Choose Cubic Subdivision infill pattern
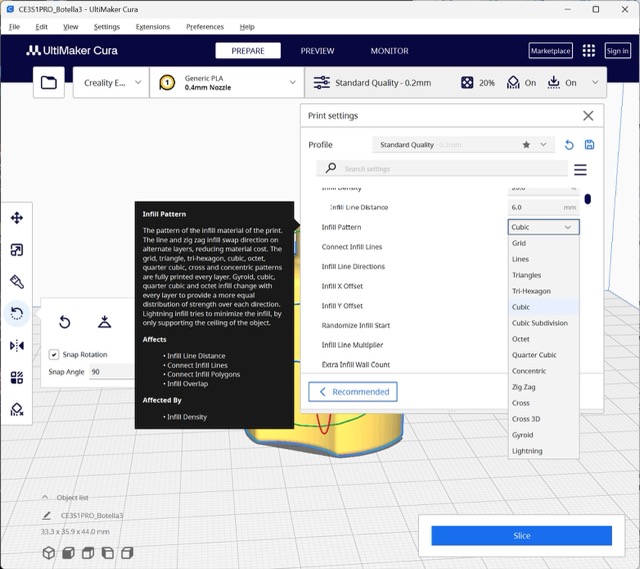640x569 pixels. pyautogui.click(x=543, y=323)
